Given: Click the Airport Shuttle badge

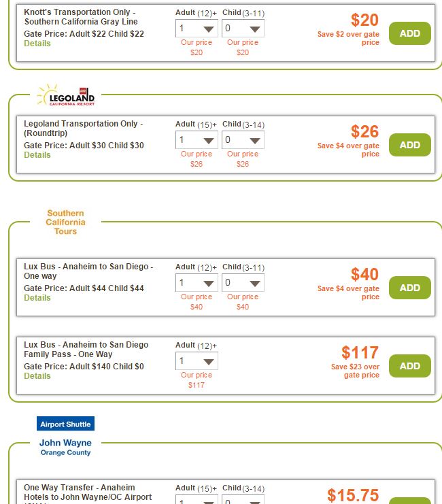Looking at the screenshot, I should [x=65, y=424].
